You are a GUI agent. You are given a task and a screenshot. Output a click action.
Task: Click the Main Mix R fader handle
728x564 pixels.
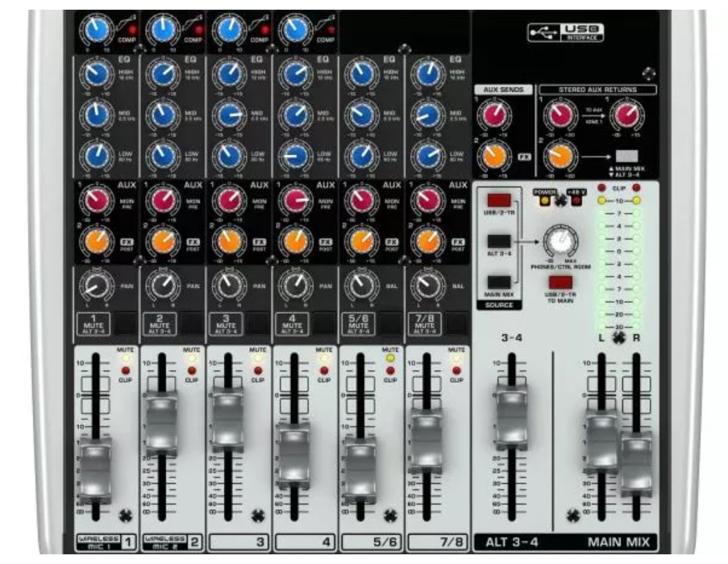coord(635,453)
